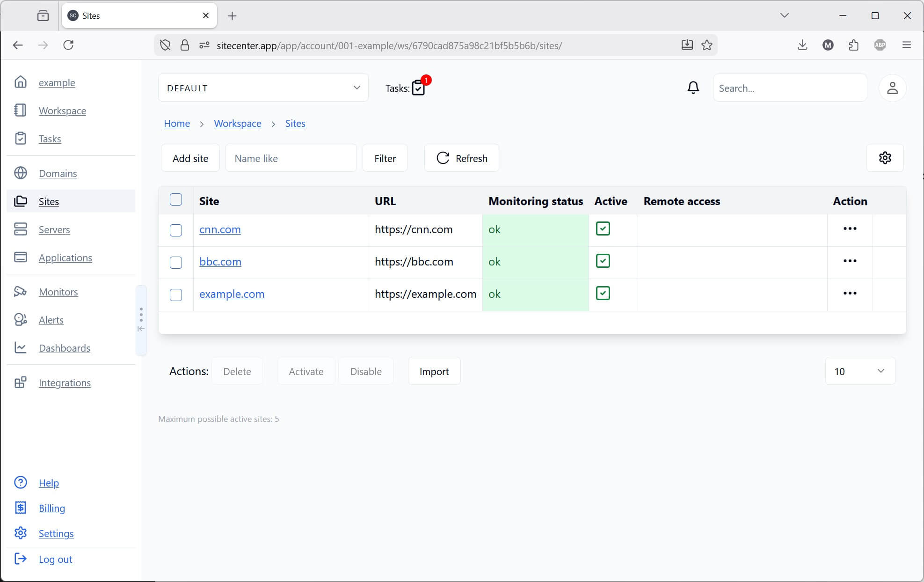
Task: Open Monitors from the sidebar
Action: (58, 292)
